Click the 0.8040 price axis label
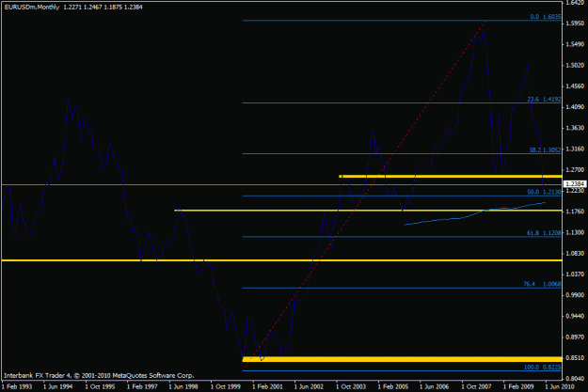This screenshot has height=392, width=588. (x=575, y=379)
